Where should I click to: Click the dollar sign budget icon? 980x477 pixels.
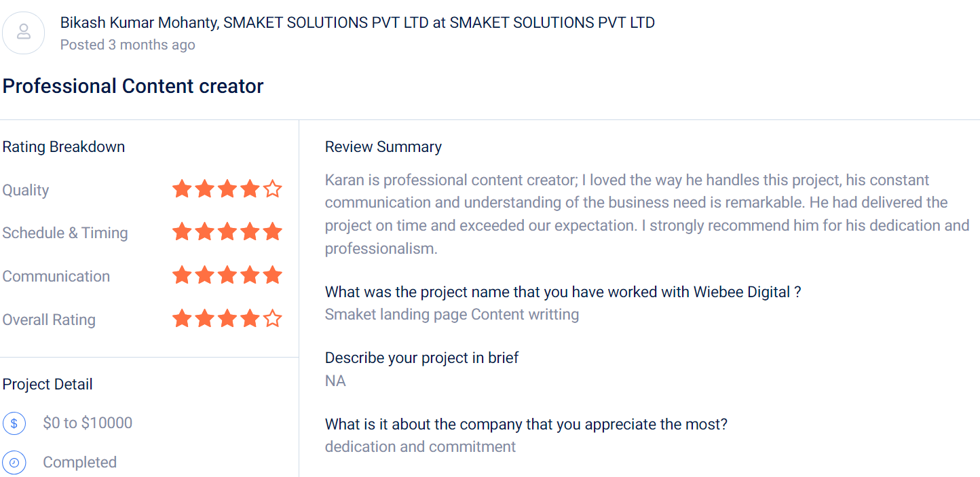click(14, 423)
